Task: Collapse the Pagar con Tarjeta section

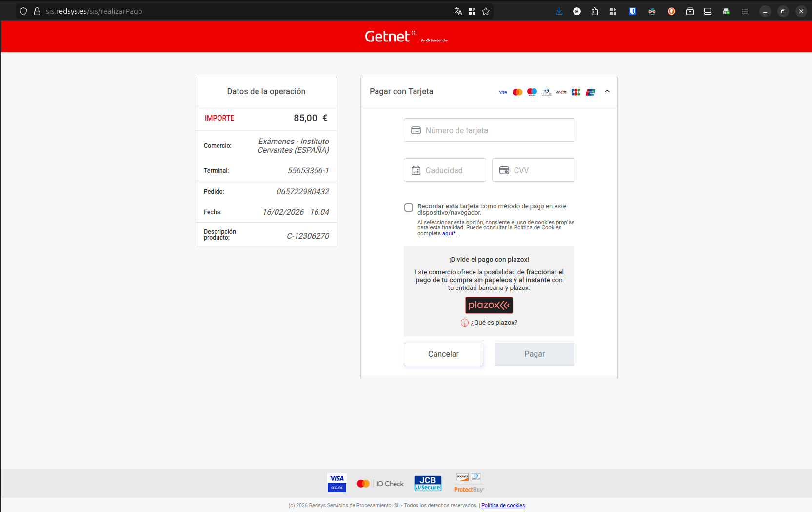Action: click(x=607, y=91)
